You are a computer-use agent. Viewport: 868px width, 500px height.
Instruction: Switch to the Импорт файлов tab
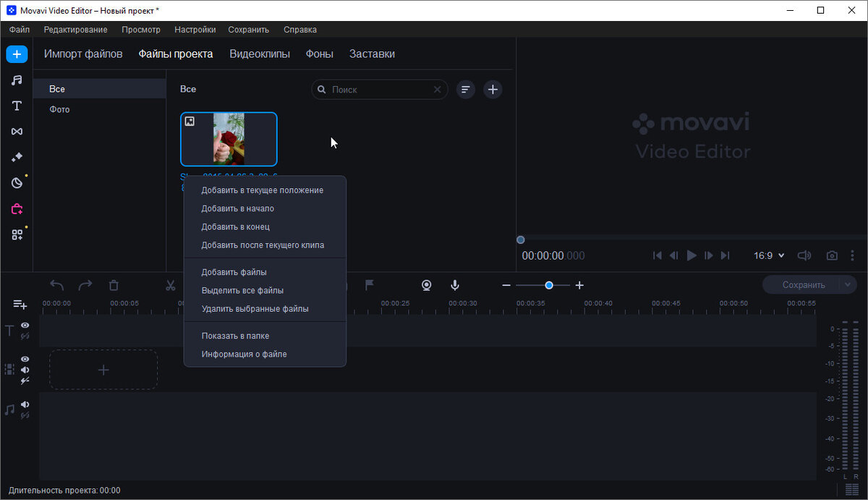(83, 54)
